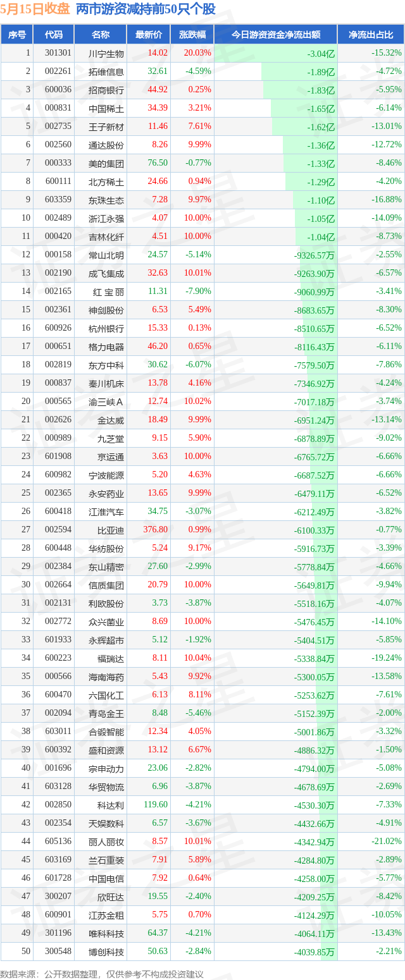Image resolution: width=405 pixels, height=980 pixels.
Task: Click stock name 盛和资源
Action: click(x=106, y=750)
